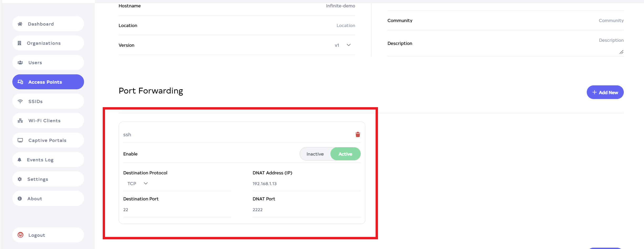
Task: Click the Add New button
Action: click(605, 92)
